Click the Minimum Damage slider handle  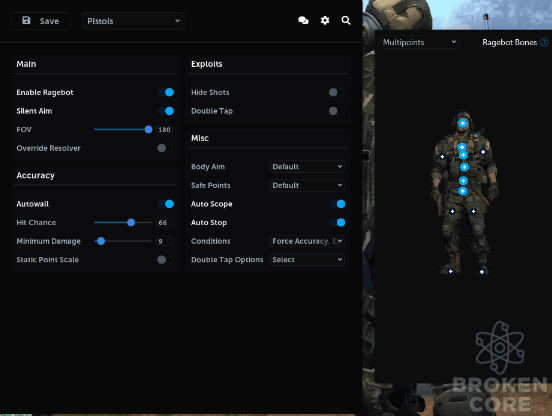(101, 241)
